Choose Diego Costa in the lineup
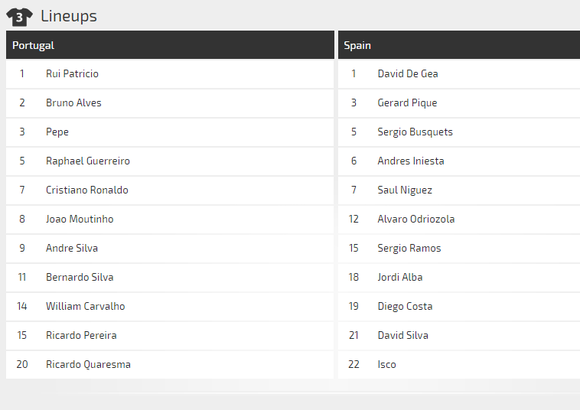 [405, 306]
